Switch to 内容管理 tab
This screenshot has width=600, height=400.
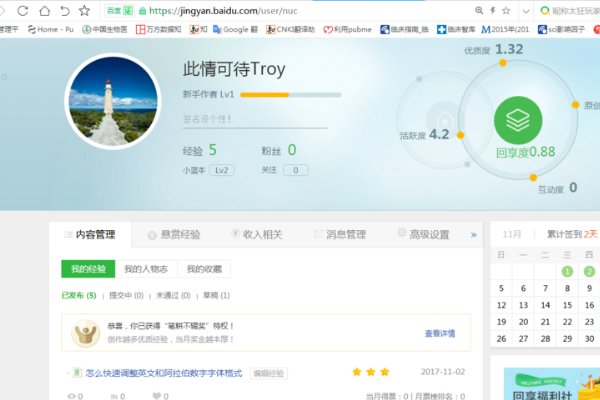pos(91,235)
